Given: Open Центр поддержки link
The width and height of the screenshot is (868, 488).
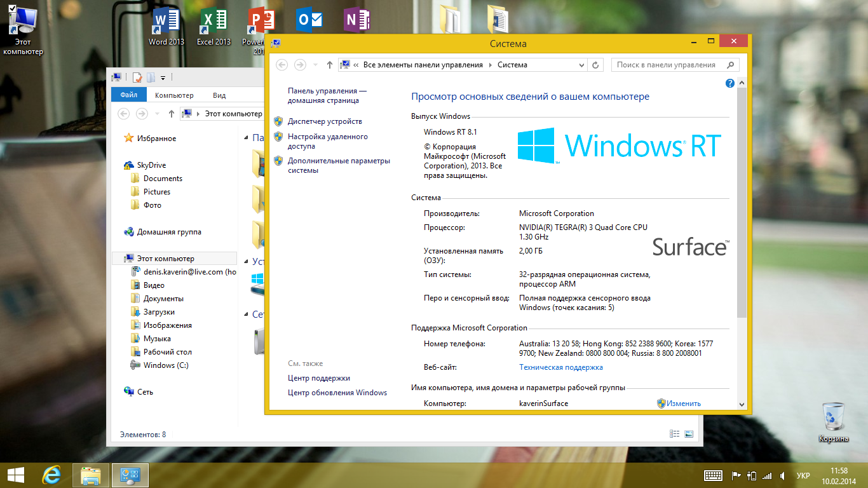Looking at the screenshot, I should [x=319, y=378].
